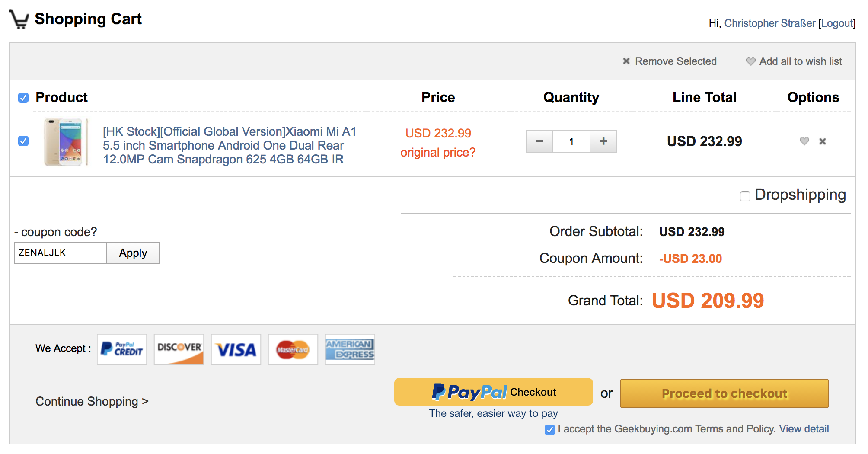Toggle the select-all Product checkbox
The image size is (868, 454).
coord(23,98)
